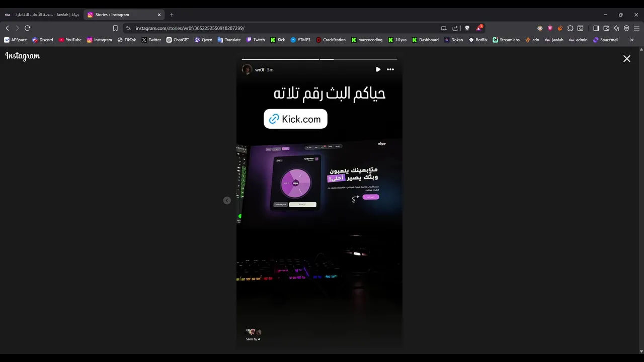Open the YouTube bookmark
This screenshot has height=362, width=644.
70,40
